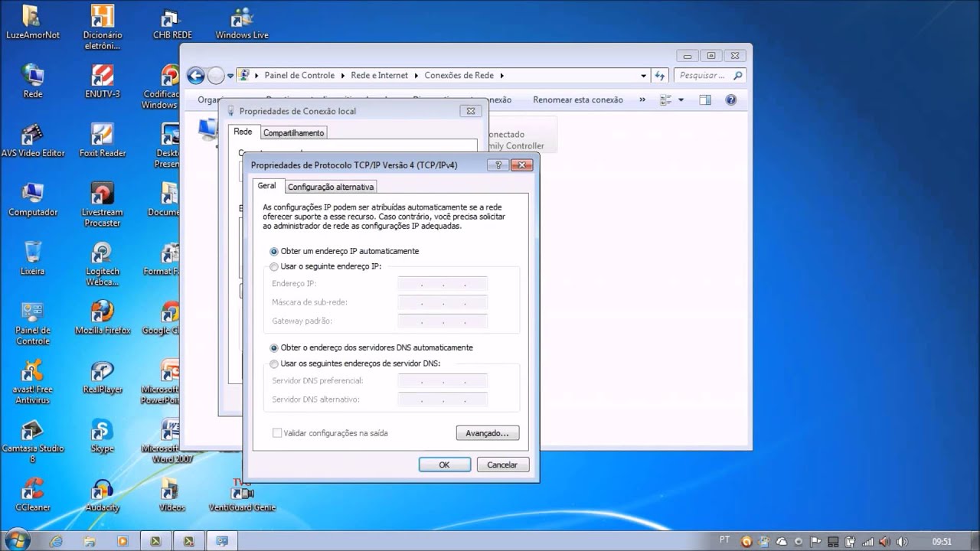Click the 'Servidor DNS preferencial' field
This screenshot has width=980, height=551.
[x=443, y=380]
